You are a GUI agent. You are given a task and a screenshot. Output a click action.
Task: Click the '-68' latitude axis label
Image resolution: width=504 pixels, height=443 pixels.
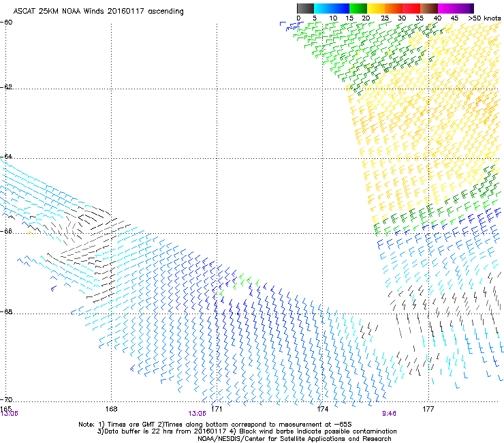(x=6, y=311)
